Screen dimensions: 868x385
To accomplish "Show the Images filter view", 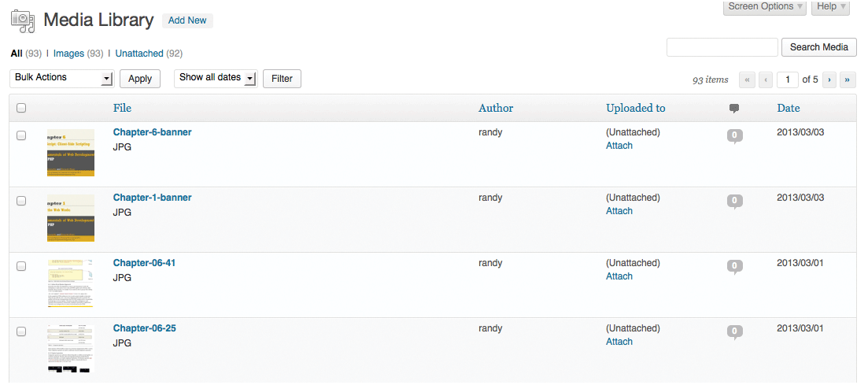I will pos(68,54).
